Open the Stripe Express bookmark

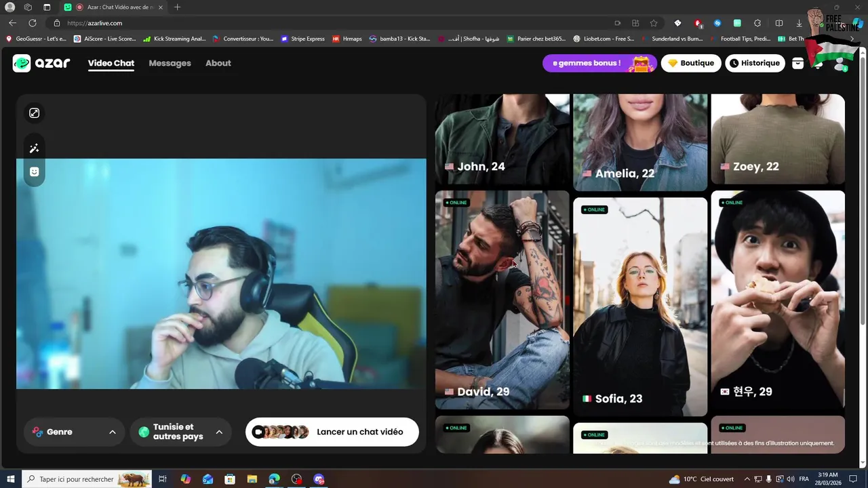point(302,39)
